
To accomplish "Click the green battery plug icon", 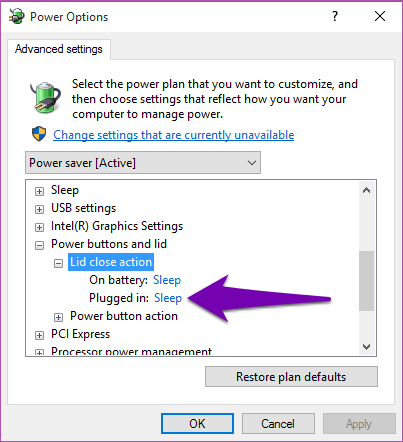I will point(45,97).
